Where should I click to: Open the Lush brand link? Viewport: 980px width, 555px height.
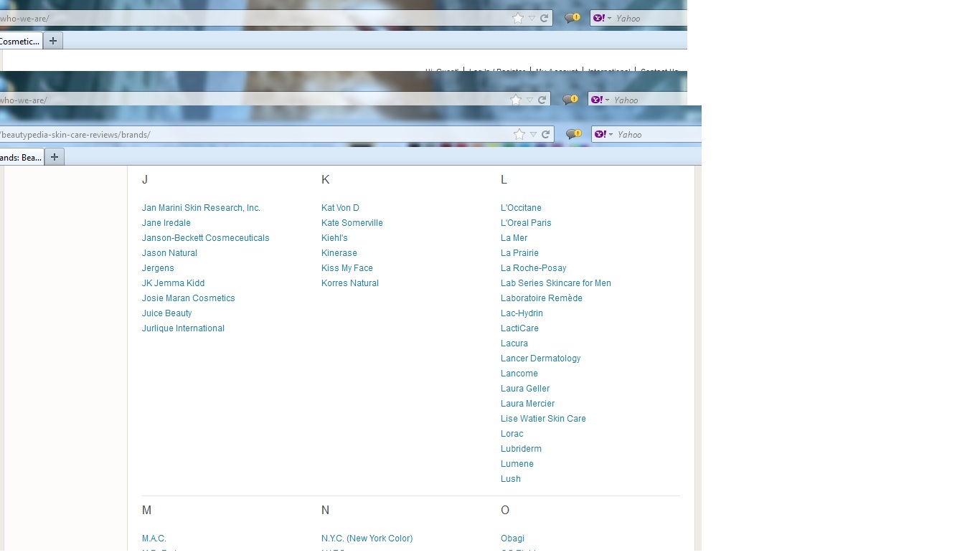[x=511, y=479]
